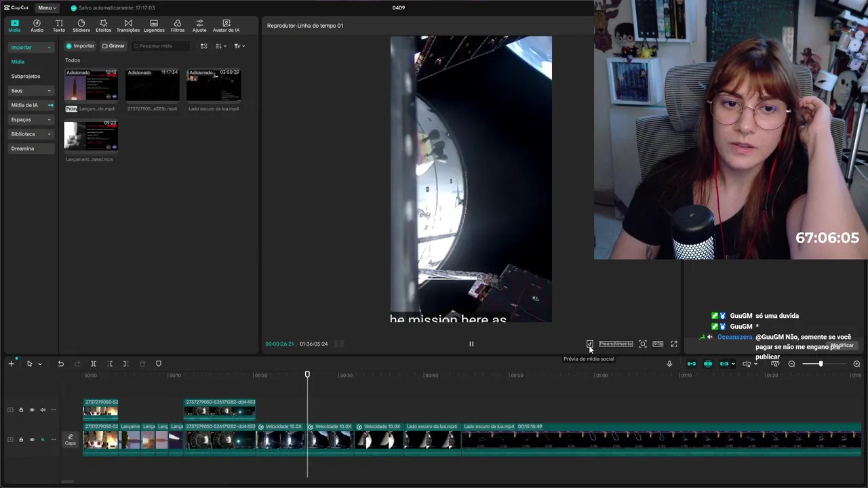868x488 pixels.
Task: Zoom out the timeline
Action: [791, 364]
